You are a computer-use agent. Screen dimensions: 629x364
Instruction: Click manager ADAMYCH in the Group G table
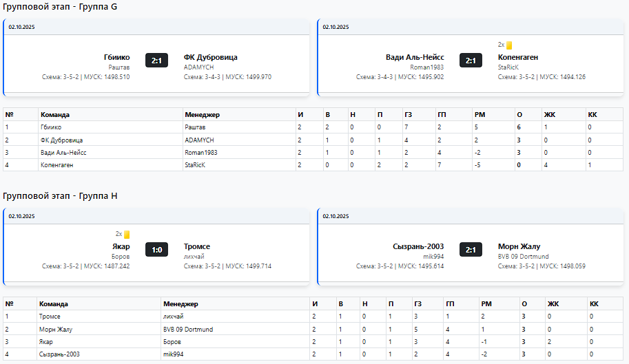coord(199,140)
